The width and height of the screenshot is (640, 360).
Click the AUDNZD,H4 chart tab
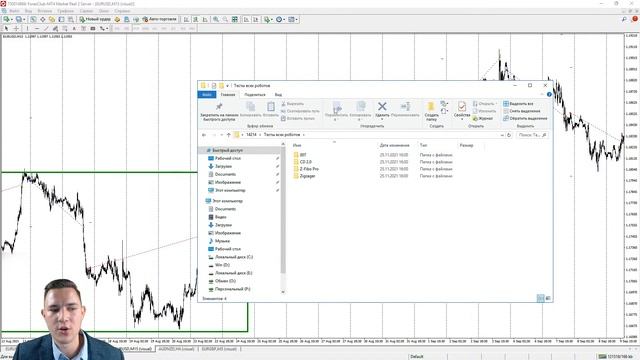176,349
